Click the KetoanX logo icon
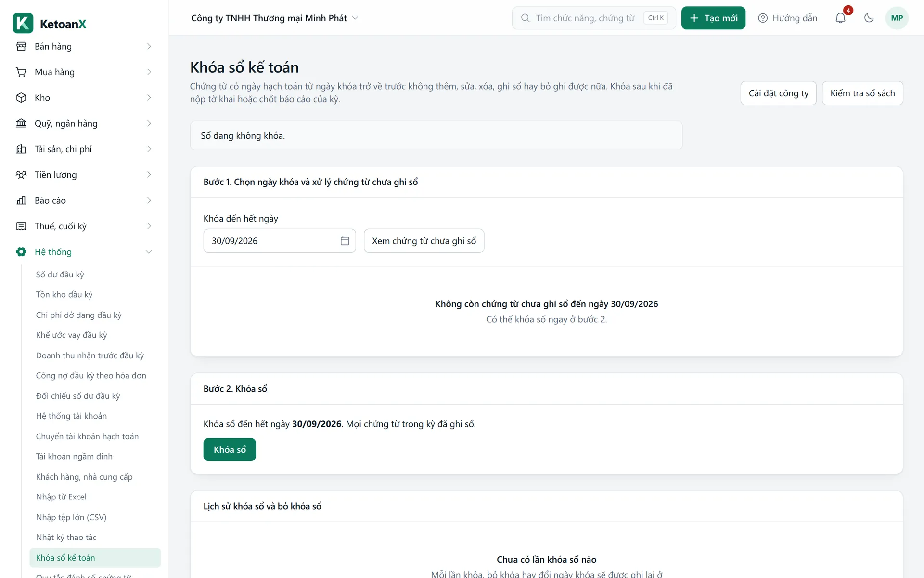Image resolution: width=924 pixels, height=578 pixels. 23,23
